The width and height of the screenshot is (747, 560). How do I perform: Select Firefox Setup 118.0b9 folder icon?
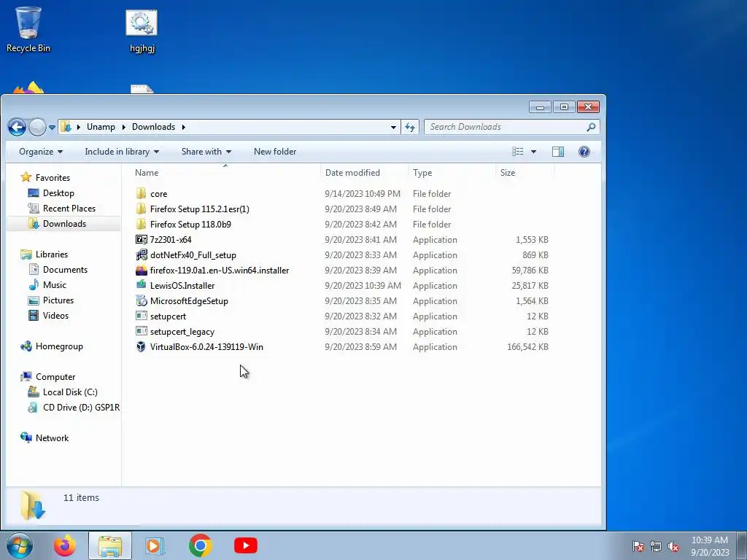pos(141,224)
